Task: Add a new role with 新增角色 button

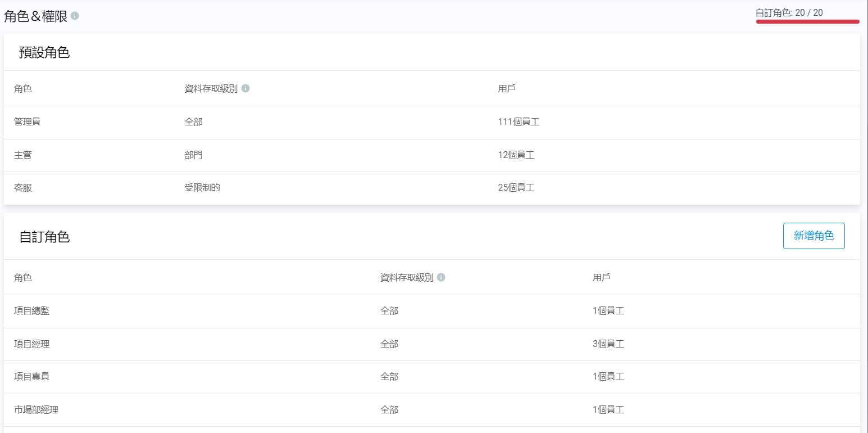Action: click(x=814, y=236)
